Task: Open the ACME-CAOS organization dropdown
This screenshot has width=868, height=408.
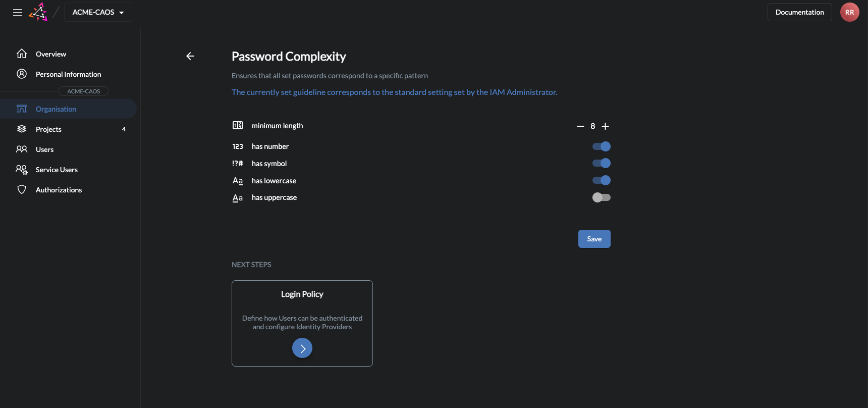Action: pos(98,12)
